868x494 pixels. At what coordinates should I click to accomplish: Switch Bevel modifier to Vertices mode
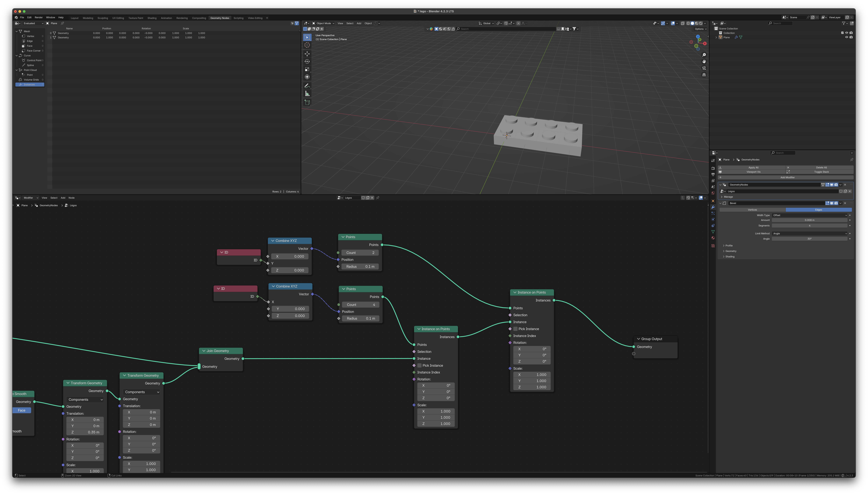click(752, 210)
